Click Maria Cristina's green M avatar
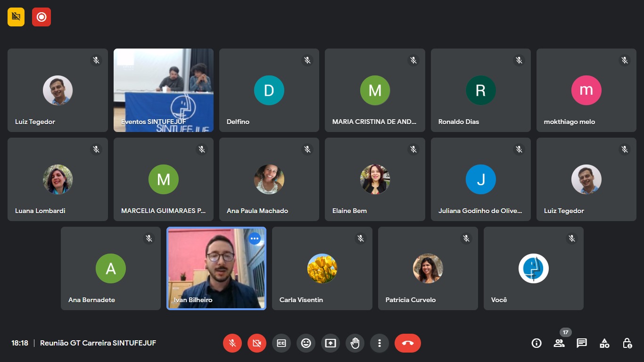This screenshot has width=644, height=362. click(x=375, y=90)
